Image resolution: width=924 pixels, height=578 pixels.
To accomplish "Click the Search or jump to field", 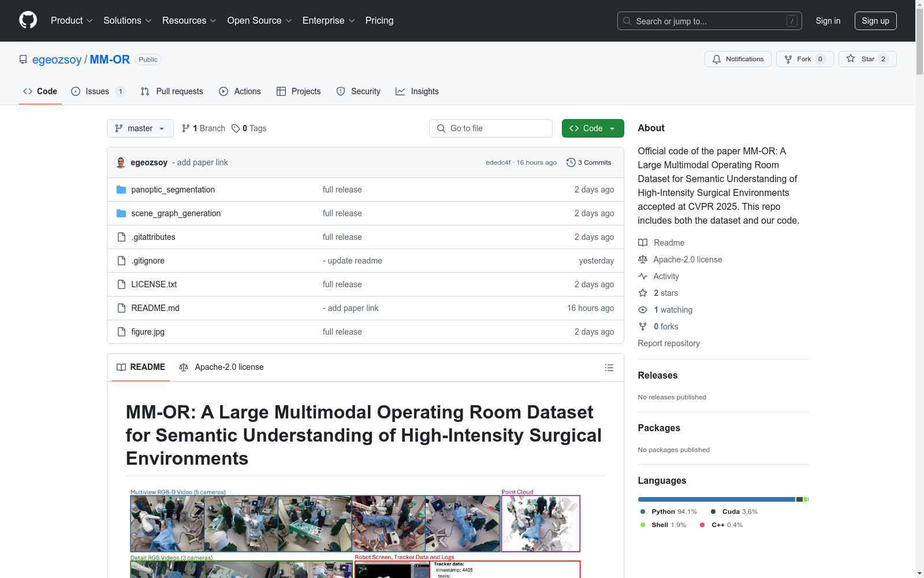I will [709, 21].
